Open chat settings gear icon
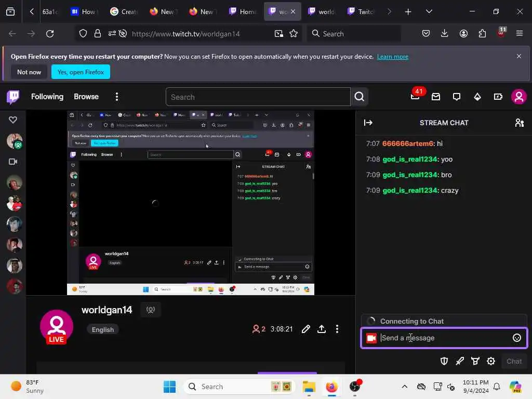This screenshot has width=532, height=399. [x=491, y=361]
